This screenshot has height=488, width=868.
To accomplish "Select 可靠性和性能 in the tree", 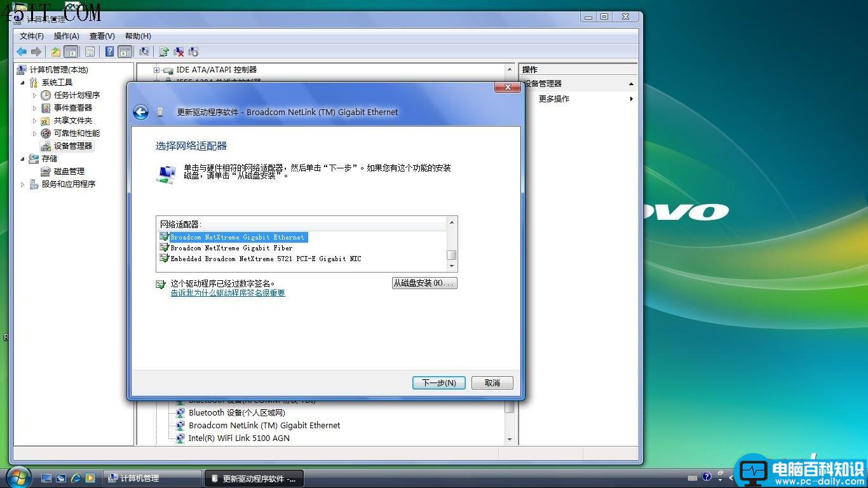I will 77,133.
